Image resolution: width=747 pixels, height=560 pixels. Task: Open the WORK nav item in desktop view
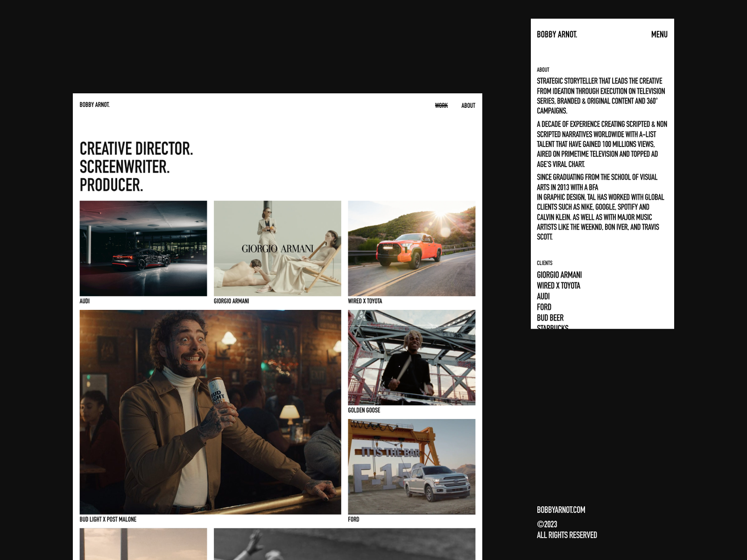pyautogui.click(x=441, y=105)
